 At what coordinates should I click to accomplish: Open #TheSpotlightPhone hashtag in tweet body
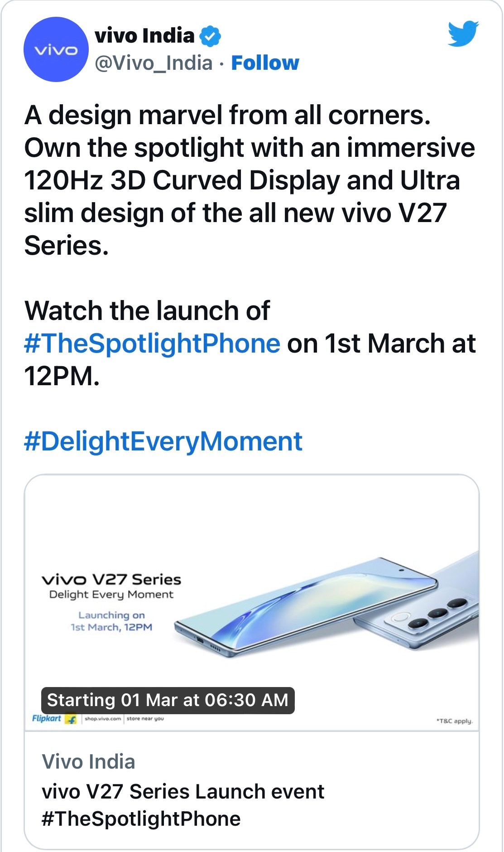(152, 344)
